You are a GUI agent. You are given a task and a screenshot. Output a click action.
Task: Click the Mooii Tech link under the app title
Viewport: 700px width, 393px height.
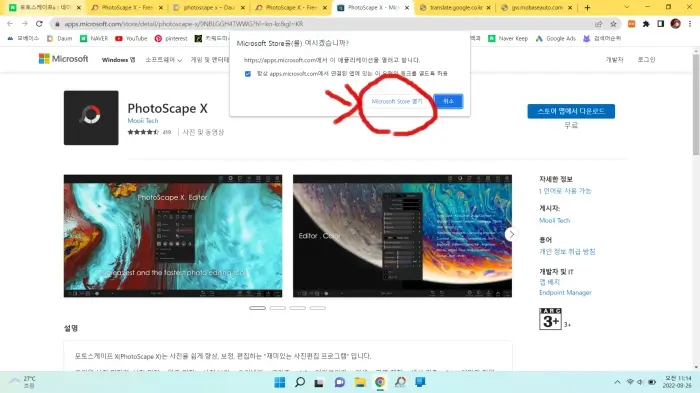click(x=143, y=121)
